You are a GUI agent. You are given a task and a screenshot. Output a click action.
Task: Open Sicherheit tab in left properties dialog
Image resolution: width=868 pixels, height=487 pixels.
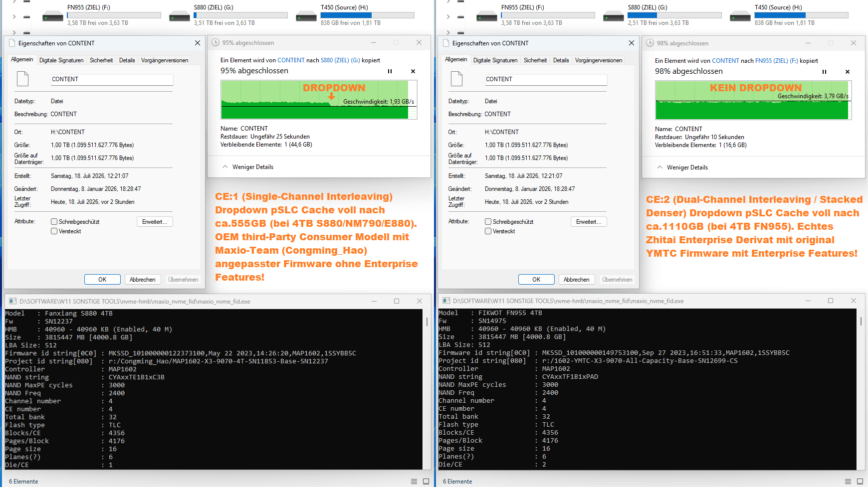(101, 60)
